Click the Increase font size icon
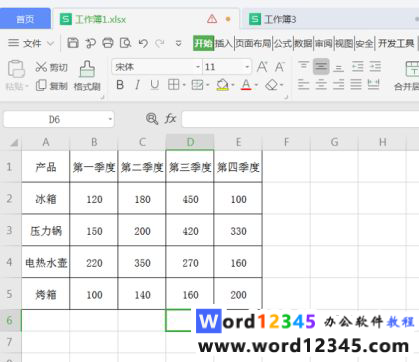The height and width of the screenshot is (362, 419). (x=262, y=67)
